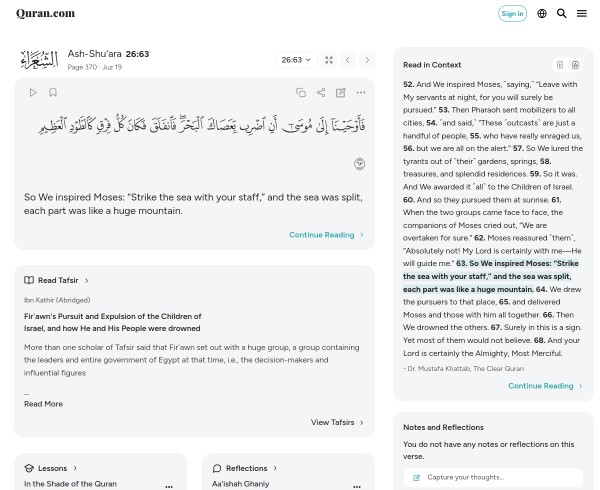
Task: Open the hamburger navigation menu
Action: [x=582, y=14]
